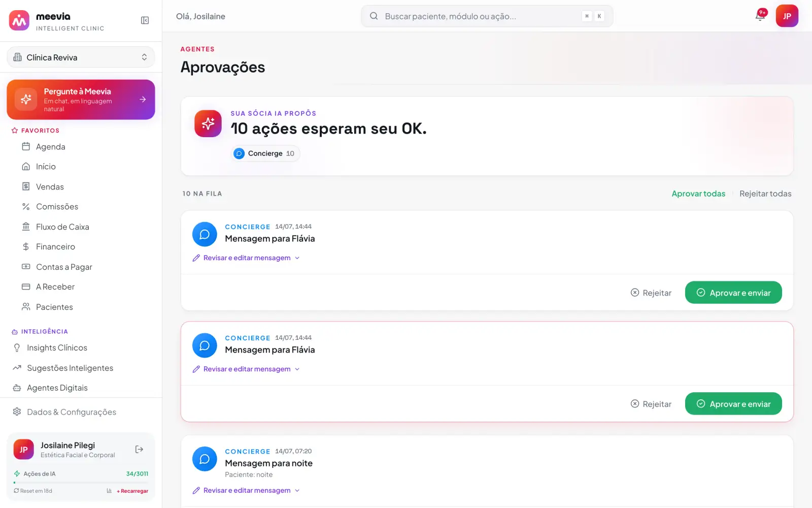Click the usage chart icon near Recarregar

(109, 491)
